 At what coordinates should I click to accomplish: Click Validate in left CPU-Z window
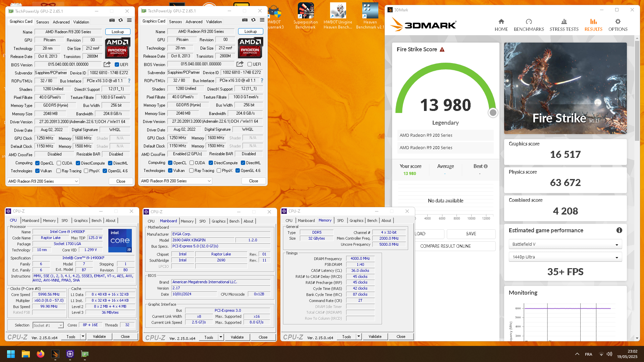(x=99, y=337)
